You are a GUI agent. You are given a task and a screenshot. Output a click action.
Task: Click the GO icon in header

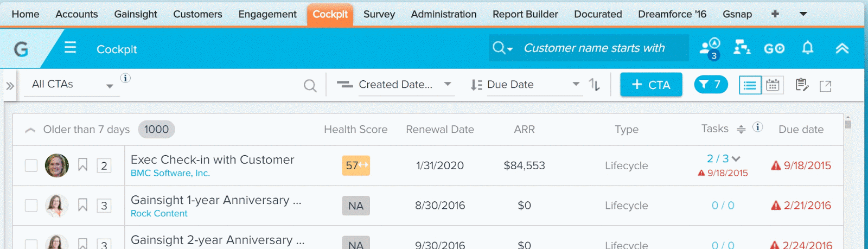(774, 49)
